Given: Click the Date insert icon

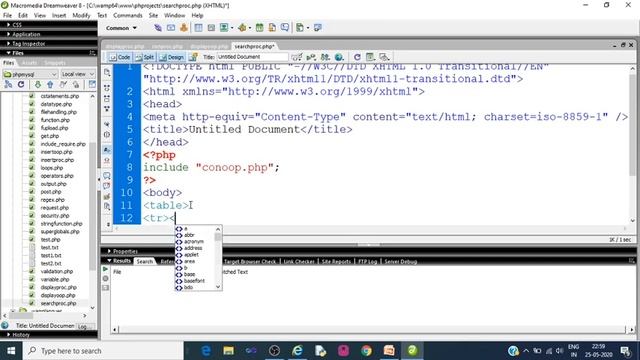Looking at the screenshot, I should coord(259,28).
